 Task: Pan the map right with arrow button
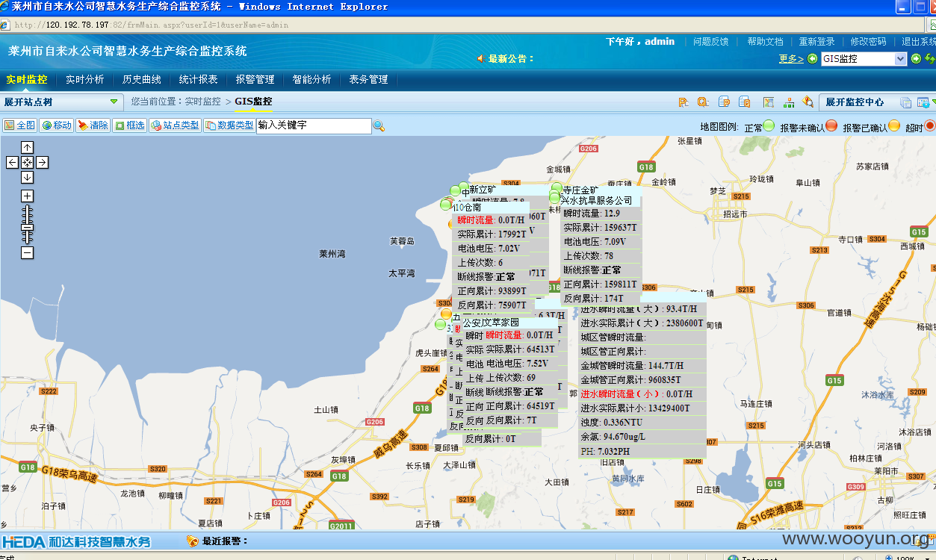coord(42,162)
